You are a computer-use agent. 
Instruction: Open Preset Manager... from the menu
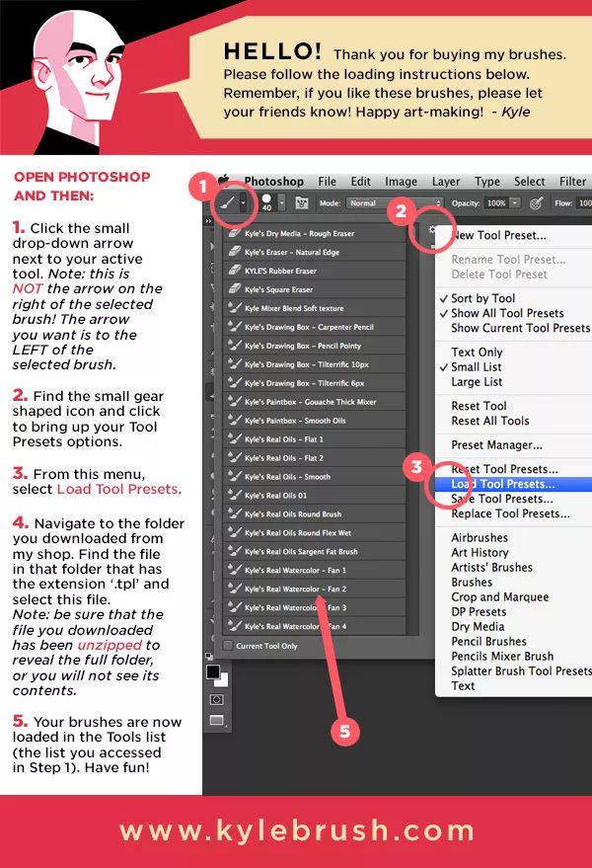pyautogui.click(x=513, y=445)
